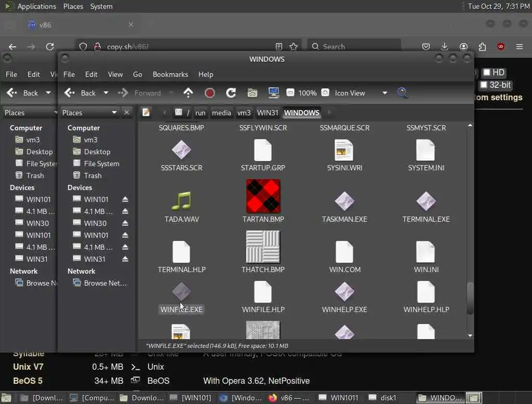
Task: Toggle text location entry edit icon
Action: coord(146,112)
